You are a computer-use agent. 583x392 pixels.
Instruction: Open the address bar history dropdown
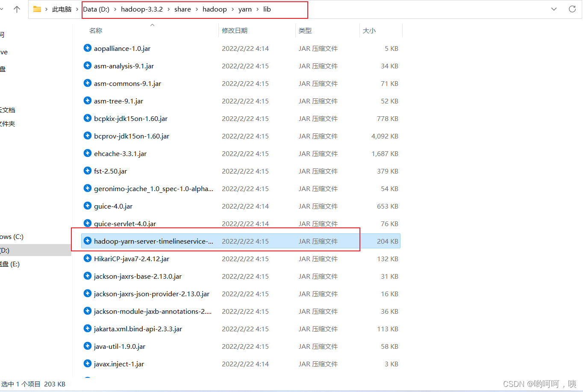(554, 9)
